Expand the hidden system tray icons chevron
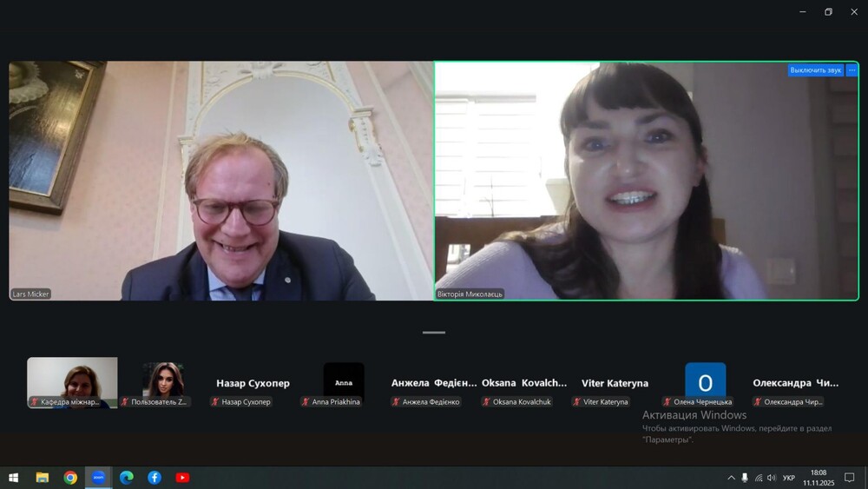This screenshot has width=868, height=489. pos(731,478)
